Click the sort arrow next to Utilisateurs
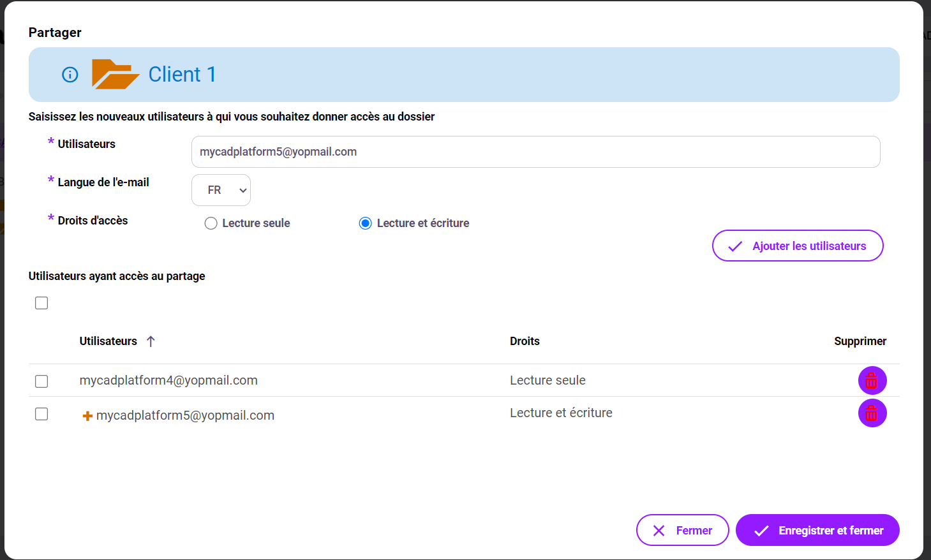This screenshot has height=560, width=931. [151, 341]
